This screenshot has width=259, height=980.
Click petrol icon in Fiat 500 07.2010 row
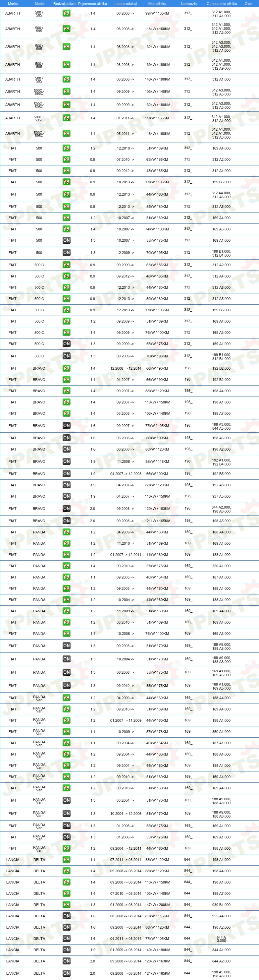(x=67, y=160)
